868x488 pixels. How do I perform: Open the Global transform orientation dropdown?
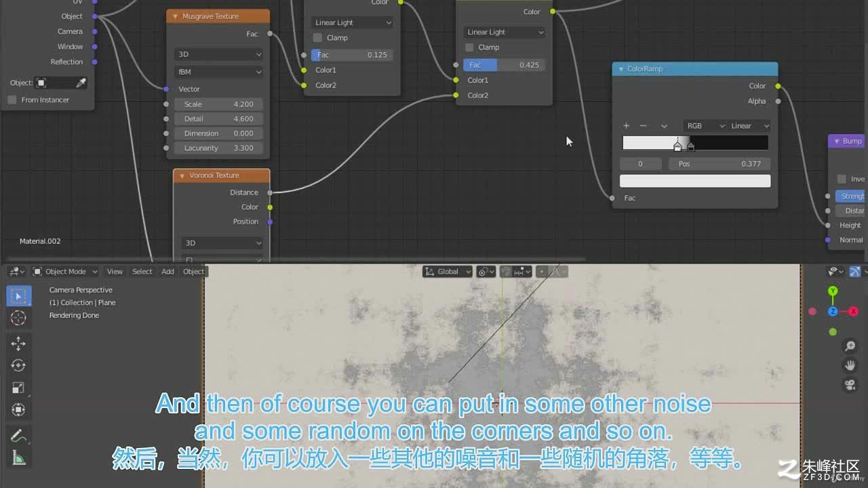click(x=448, y=271)
